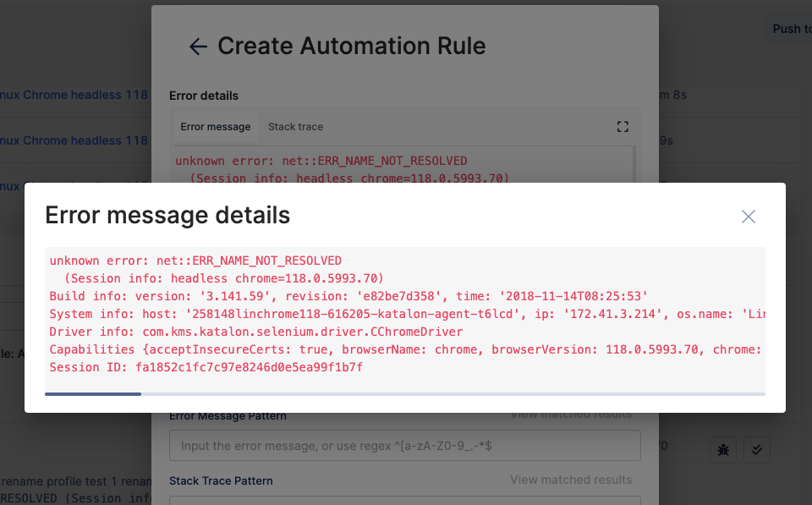Open View matched results for Stack Trace Pattern
Screen dimensions: 812x505
571,480
